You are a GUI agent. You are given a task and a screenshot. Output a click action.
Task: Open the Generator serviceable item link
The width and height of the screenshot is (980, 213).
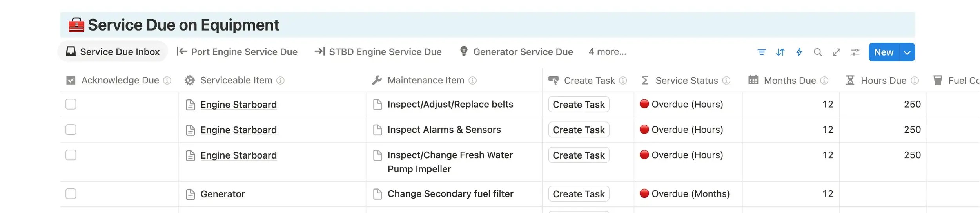[x=222, y=194]
